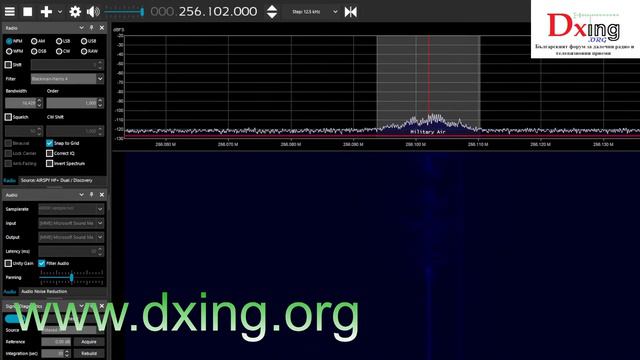Screen dimensions: 640x360
Task: Collapse the Radio panel with its chevron
Action: point(81,28)
